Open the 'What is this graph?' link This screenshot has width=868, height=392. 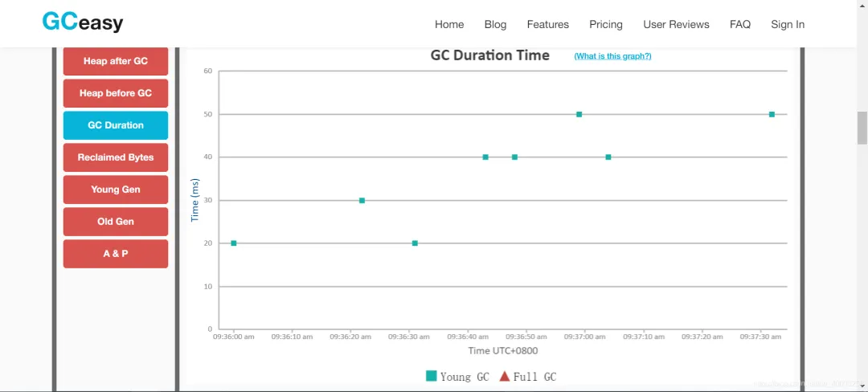pyautogui.click(x=612, y=56)
